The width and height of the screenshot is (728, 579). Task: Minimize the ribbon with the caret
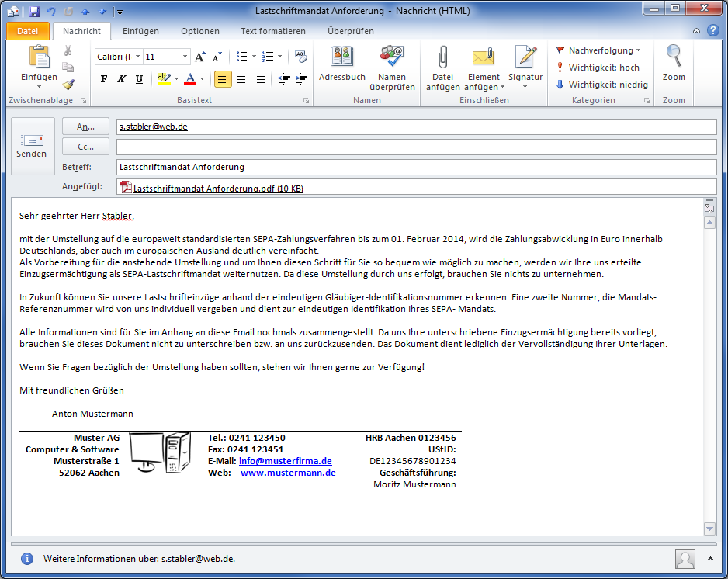(x=696, y=31)
